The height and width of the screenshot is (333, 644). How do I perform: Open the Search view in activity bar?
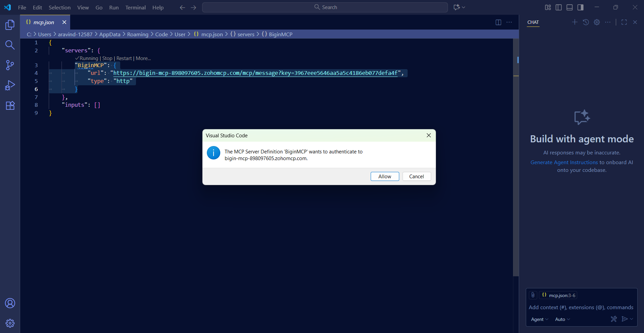pyautogui.click(x=10, y=45)
